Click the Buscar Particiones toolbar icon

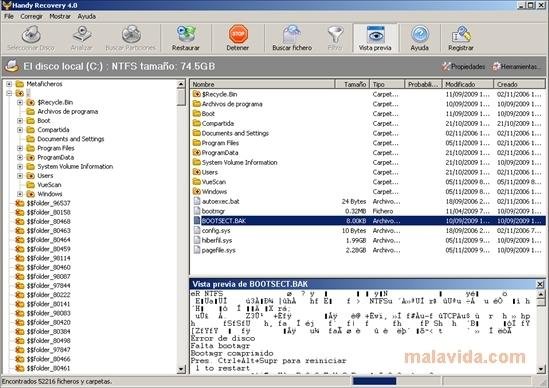(131, 35)
